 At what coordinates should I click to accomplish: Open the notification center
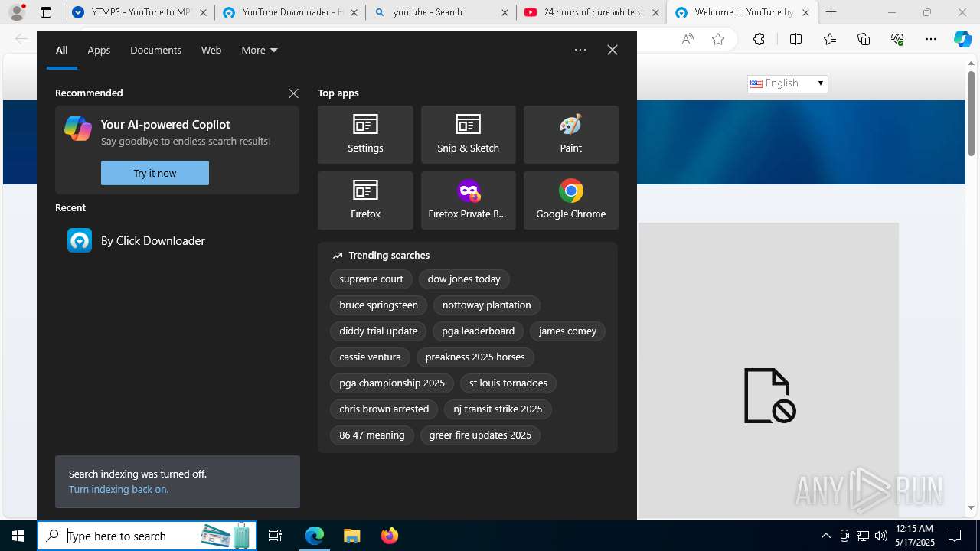[x=955, y=536]
